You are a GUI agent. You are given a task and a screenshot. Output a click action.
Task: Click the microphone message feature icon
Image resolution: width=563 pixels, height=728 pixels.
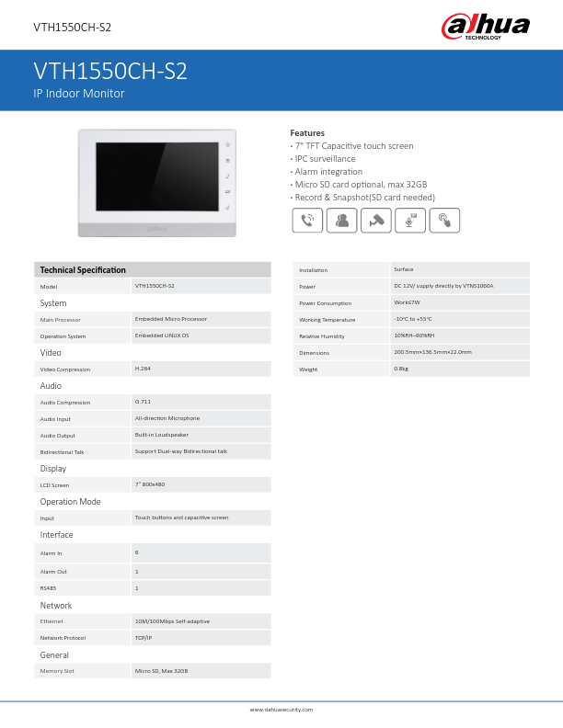pos(410,221)
